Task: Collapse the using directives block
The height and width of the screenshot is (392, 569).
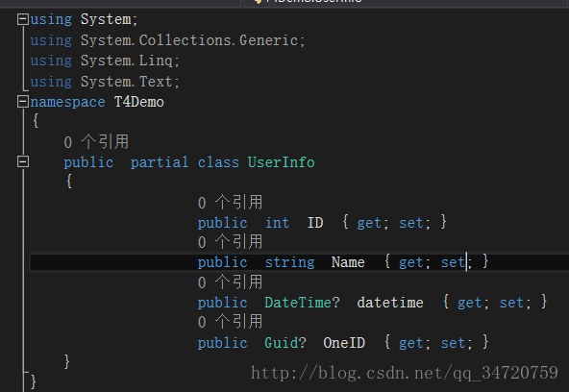Action: 23,19
